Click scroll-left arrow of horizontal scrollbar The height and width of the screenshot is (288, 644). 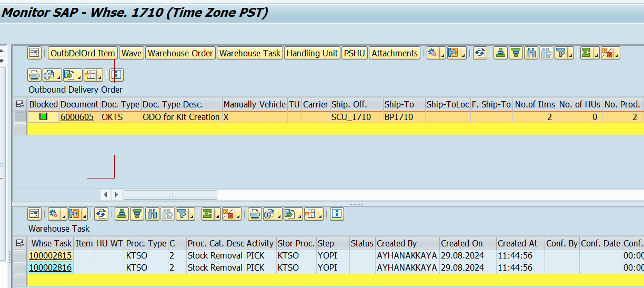tap(106, 195)
